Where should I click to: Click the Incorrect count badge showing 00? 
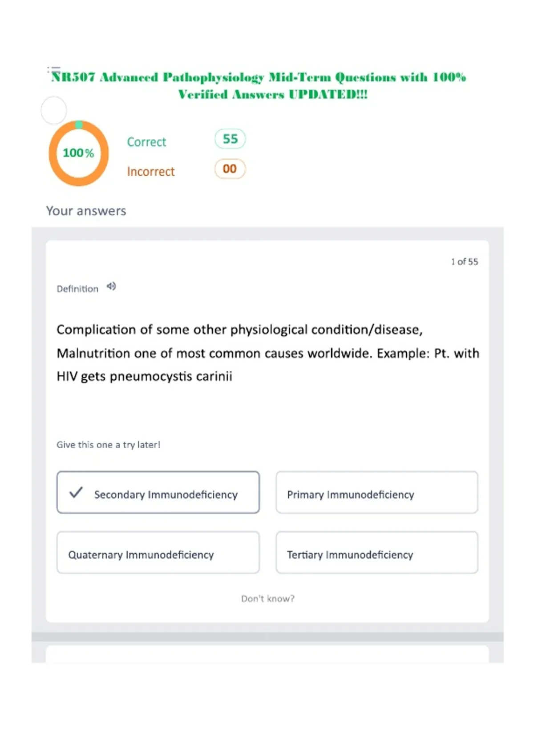pyautogui.click(x=230, y=169)
